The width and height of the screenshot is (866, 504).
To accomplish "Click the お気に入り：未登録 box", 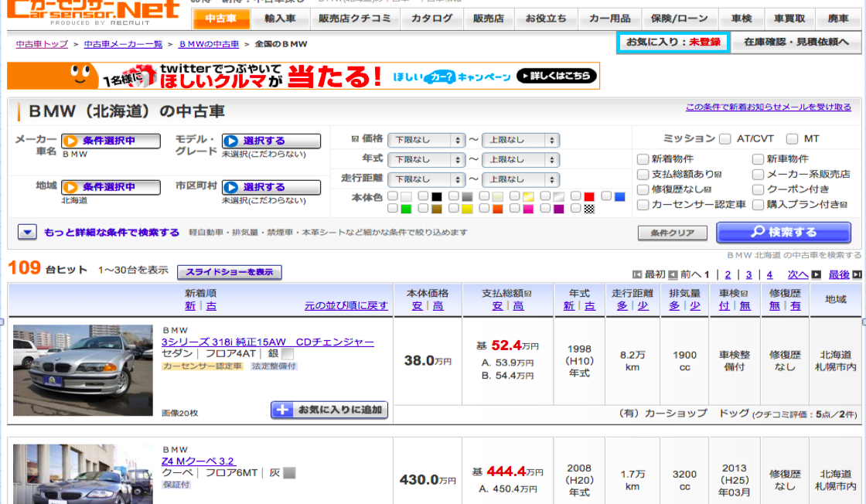I will [673, 42].
